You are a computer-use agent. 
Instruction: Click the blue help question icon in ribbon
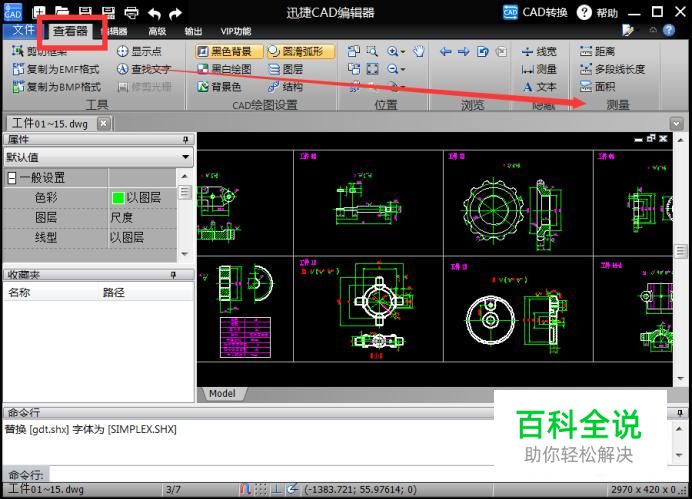point(669,30)
